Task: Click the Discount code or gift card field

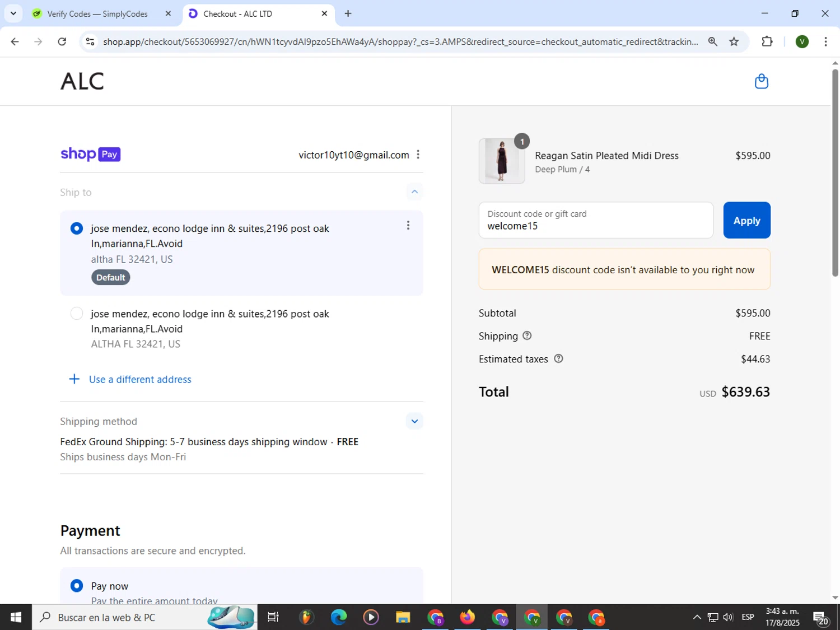Action: (596, 220)
